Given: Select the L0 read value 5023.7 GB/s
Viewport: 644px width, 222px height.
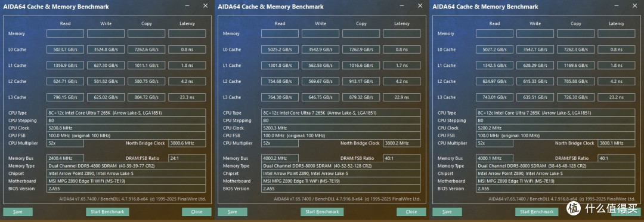Looking at the screenshot, I should pos(65,50).
